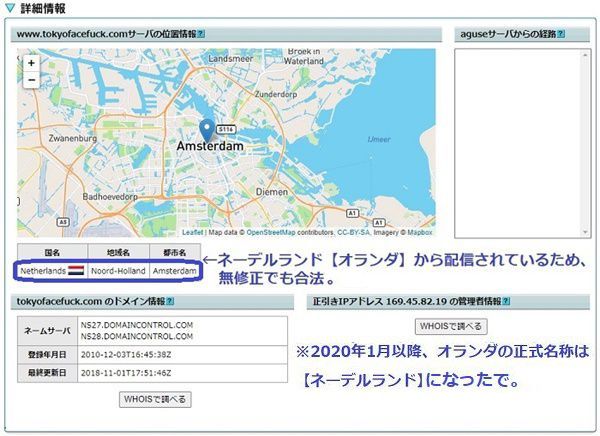Image resolution: width=600 pixels, height=436 pixels.
Task: Select the Netherlands country cell
Action: point(52,271)
